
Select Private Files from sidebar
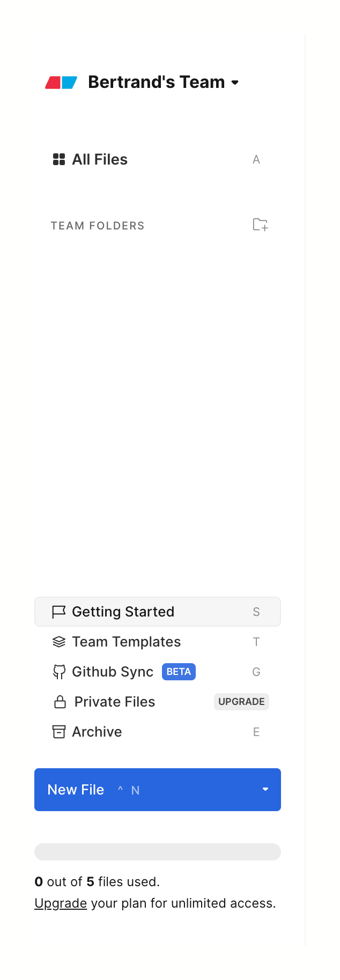[114, 701]
